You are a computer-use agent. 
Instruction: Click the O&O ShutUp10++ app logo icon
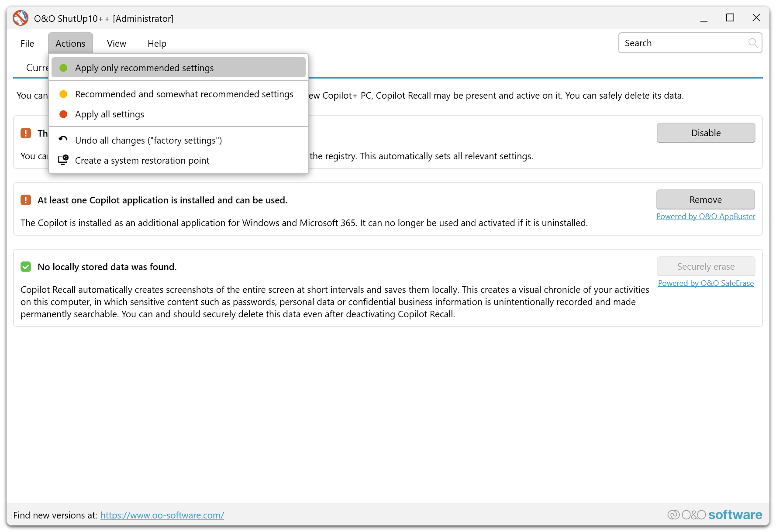click(21, 18)
